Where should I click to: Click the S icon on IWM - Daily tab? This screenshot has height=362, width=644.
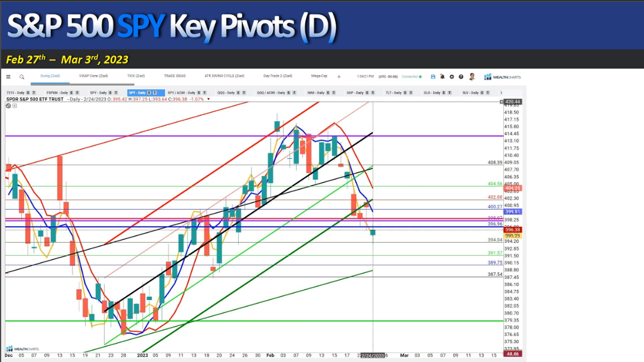coord(328,93)
